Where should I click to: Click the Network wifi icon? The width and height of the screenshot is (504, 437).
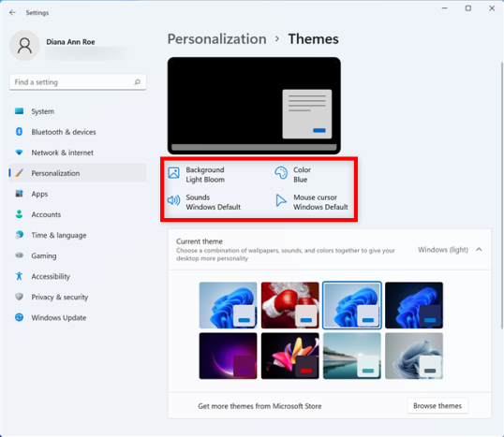20,153
